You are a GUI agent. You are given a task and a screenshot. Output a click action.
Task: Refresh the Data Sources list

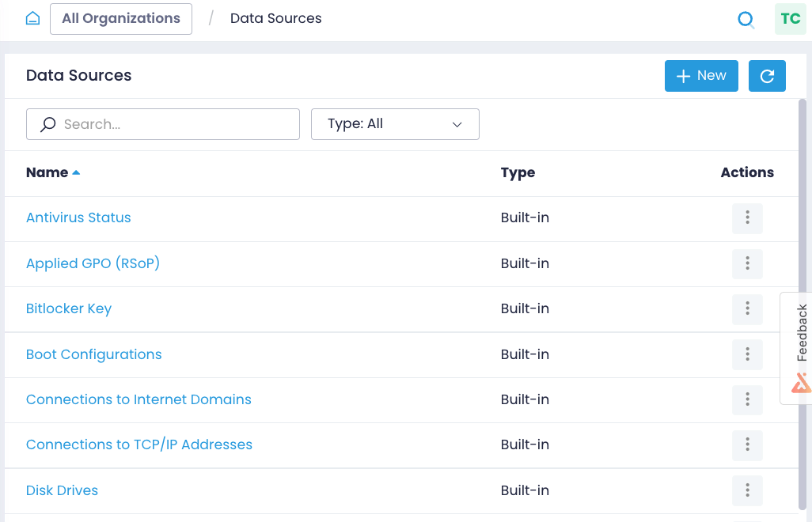(x=767, y=76)
